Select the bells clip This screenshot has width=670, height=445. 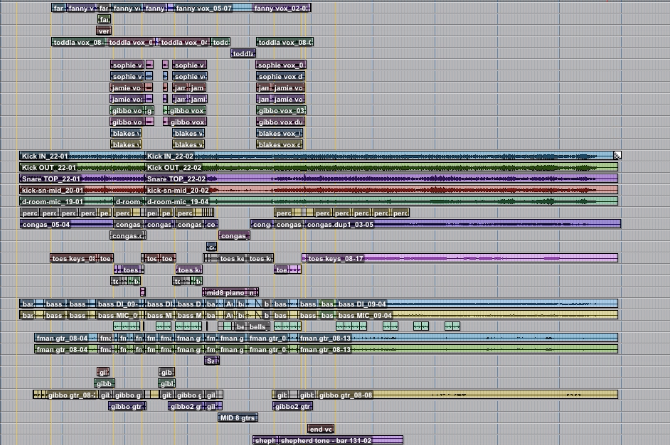pyautogui.click(x=257, y=326)
